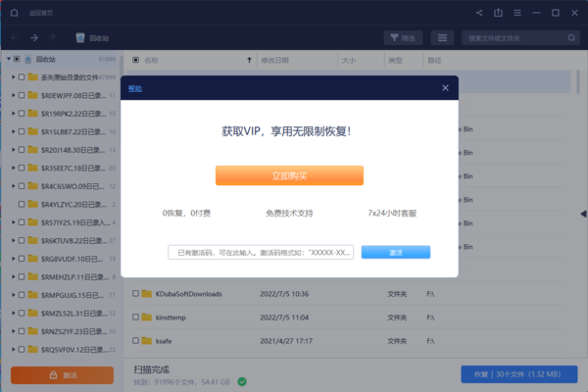The height and width of the screenshot is (392, 588).
Task: Click the activation code input field
Action: [x=261, y=253]
